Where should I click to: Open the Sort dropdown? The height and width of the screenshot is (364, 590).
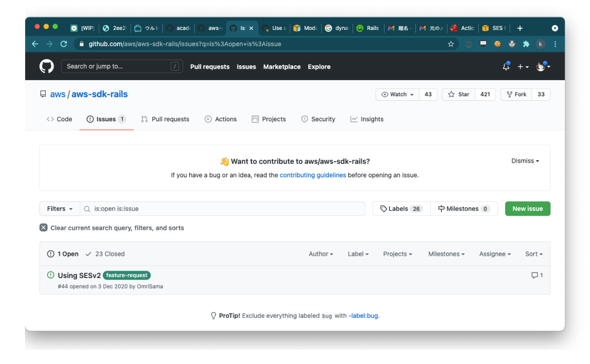pos(534,254)
